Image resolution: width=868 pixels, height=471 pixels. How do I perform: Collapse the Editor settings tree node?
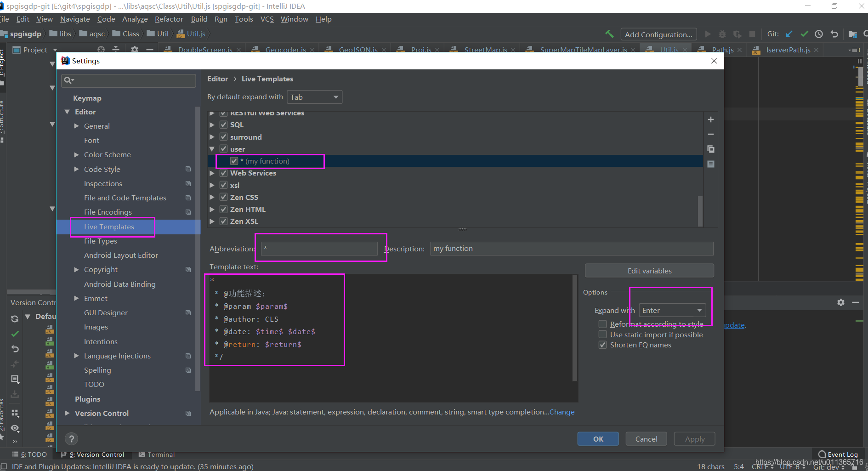(67, 112)
